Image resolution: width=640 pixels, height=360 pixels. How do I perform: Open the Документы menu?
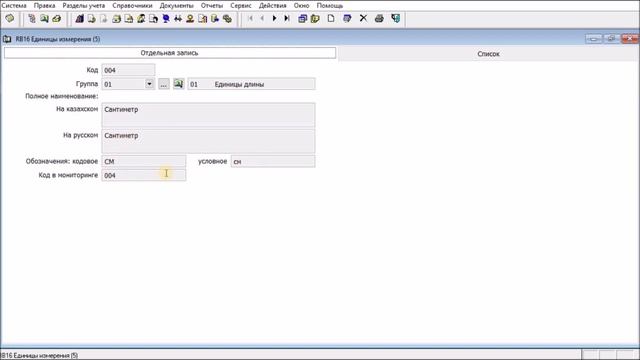(x=177, y=6)
